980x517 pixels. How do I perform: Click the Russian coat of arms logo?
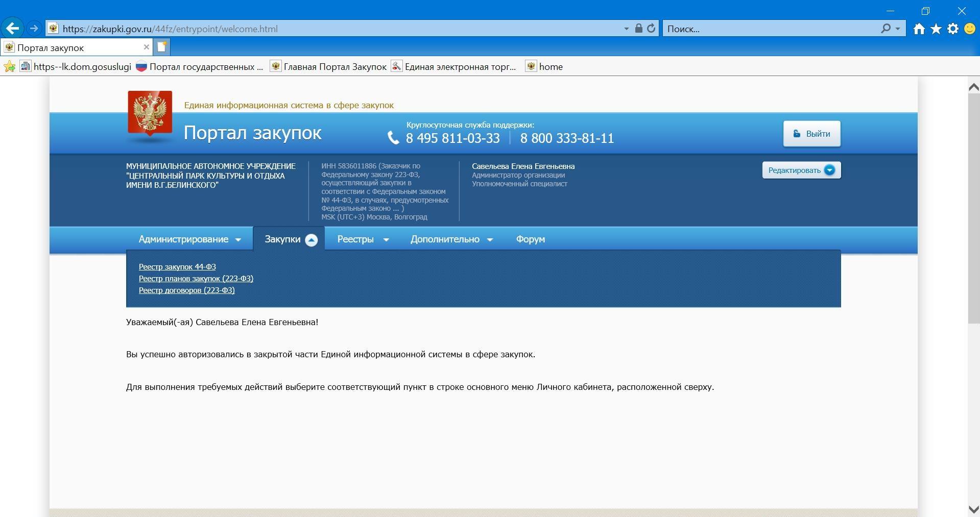coord(150,114)
